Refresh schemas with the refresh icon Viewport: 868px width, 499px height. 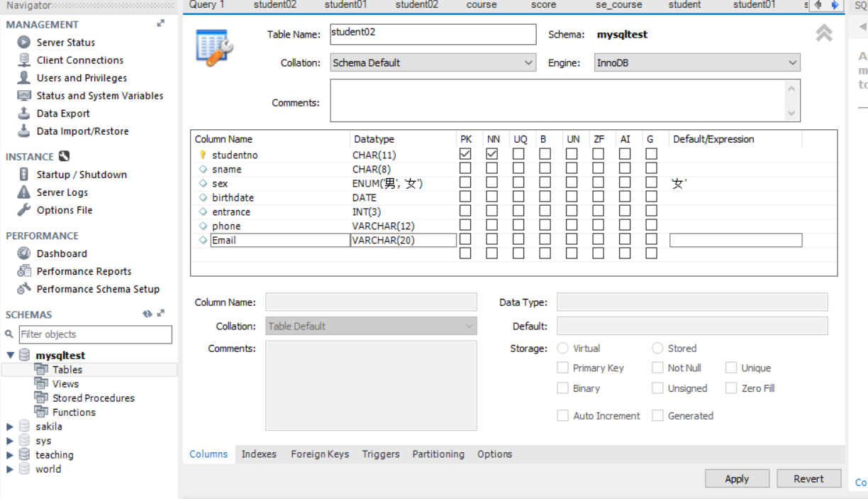tap(147, 314)
